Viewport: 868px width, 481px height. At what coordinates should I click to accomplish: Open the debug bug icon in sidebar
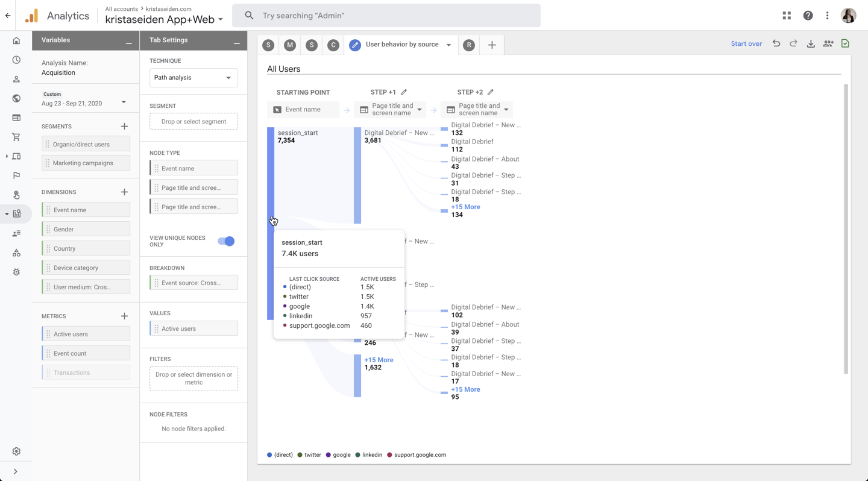point(16,272)
